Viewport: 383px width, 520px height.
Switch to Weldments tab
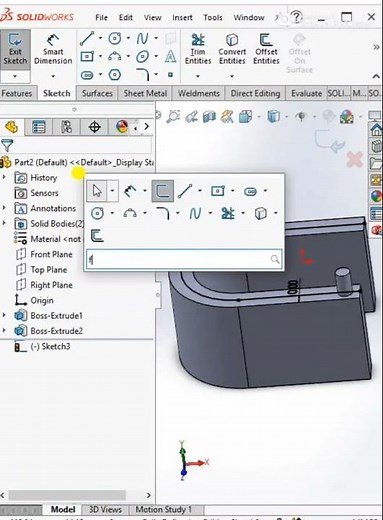point(198,93)
